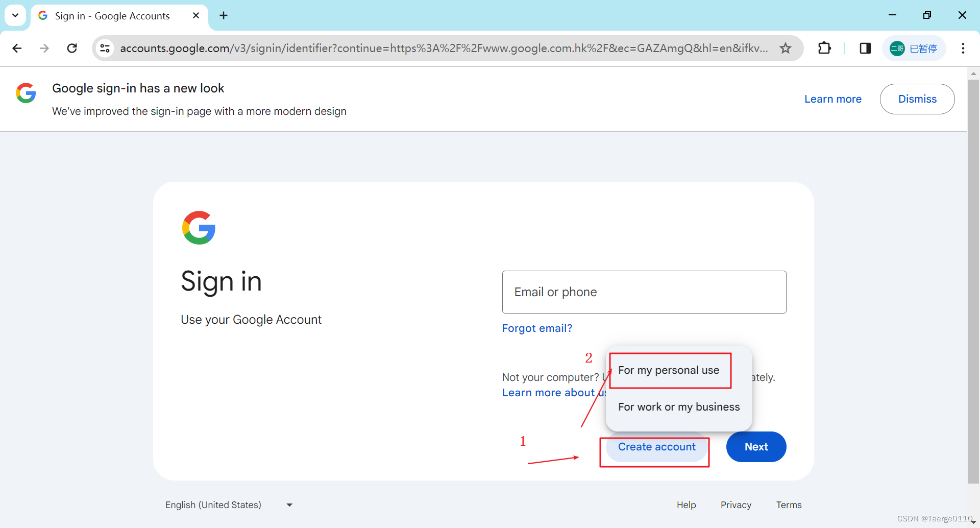Open the Extensions puzzle icon
Image resolution: width=980 pixels, height=528 pixels.
pyautogui.click(x=824, y=48)
